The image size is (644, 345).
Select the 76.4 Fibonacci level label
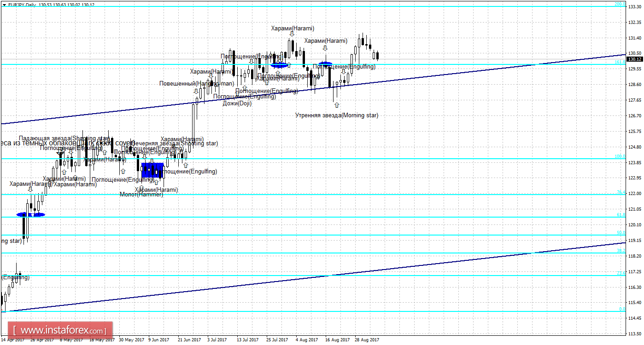pyautogui.click(x=621, y=192)
